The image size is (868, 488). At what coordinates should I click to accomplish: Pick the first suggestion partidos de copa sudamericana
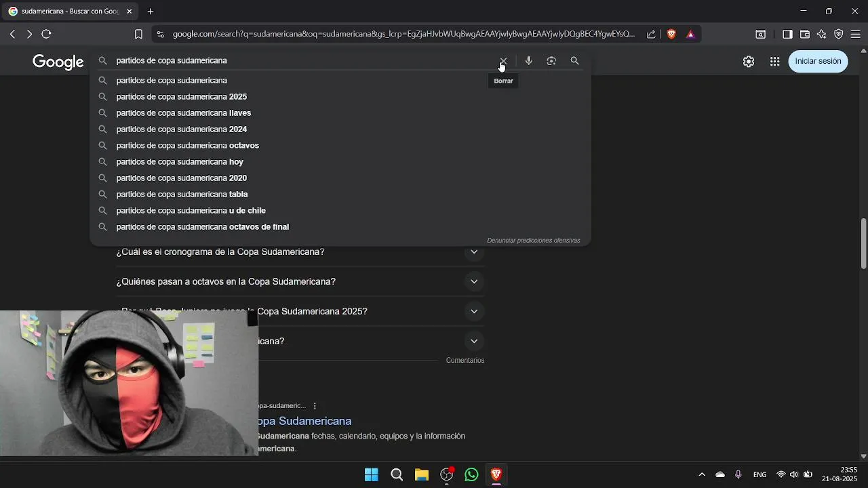340,81
